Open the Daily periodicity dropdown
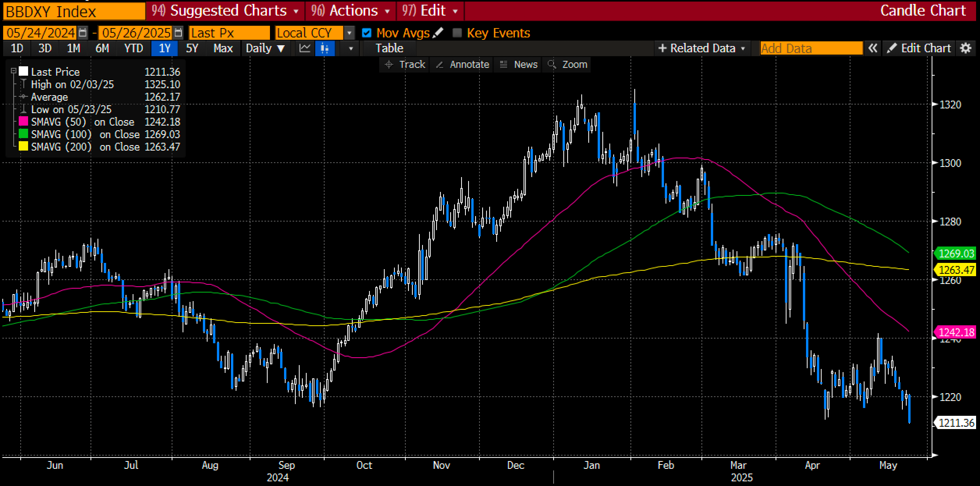The height and width of the screenshot is (486, 980). click(x=265, y=48)
